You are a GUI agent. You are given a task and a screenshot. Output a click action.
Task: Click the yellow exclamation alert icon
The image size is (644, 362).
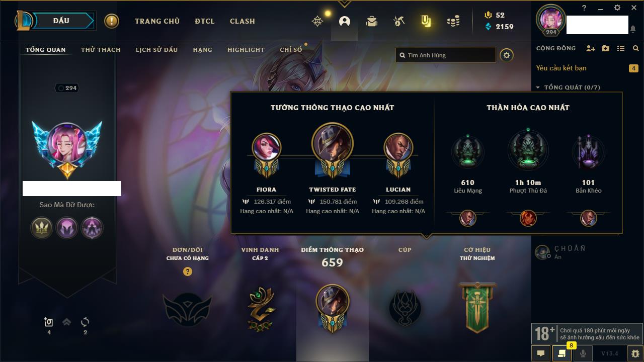(112, 21)
